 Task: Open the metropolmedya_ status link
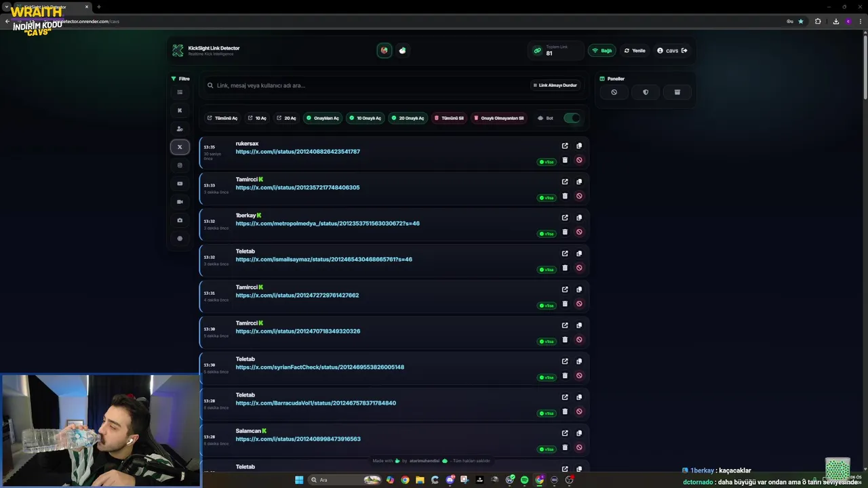pos(328,224)
